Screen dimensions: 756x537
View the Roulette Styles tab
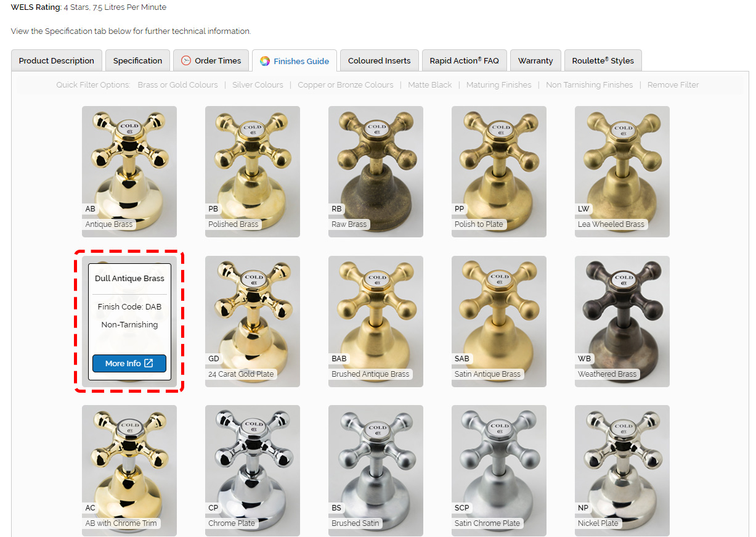[x=603, y=60]
